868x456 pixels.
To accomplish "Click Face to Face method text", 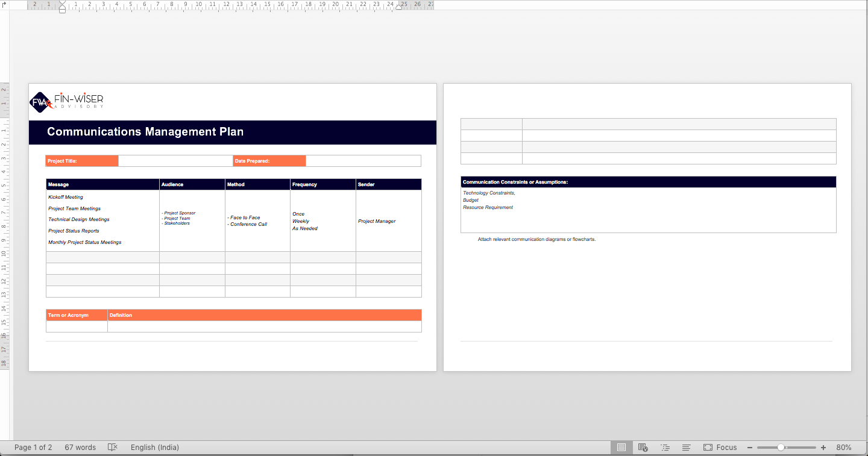I will coord(245,217).
